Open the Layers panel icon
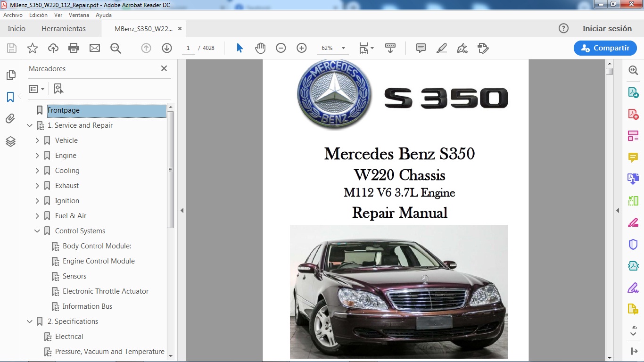Viewport: 644px width, 362px height. point(10,141)
